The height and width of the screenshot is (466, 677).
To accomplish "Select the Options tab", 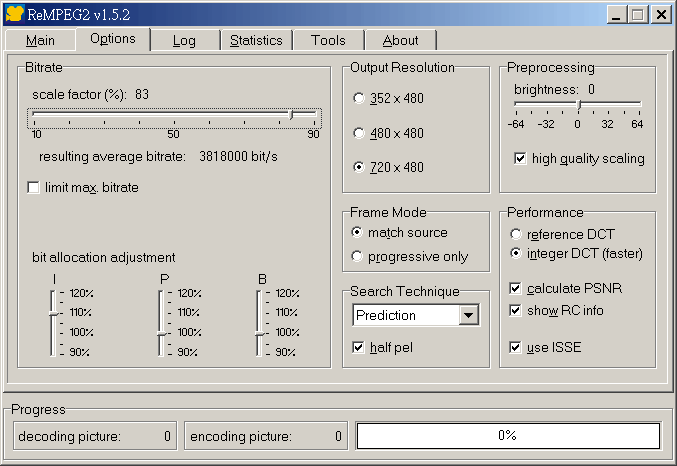I will click(113, 39).
